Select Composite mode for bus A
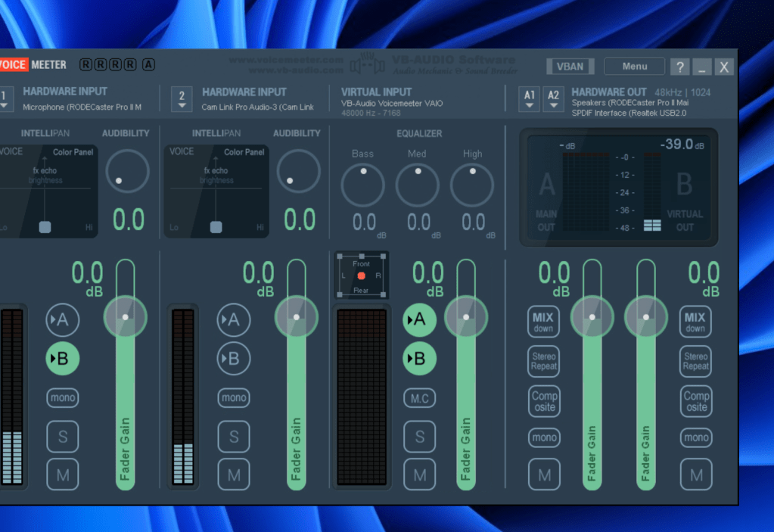 point(544,401)
